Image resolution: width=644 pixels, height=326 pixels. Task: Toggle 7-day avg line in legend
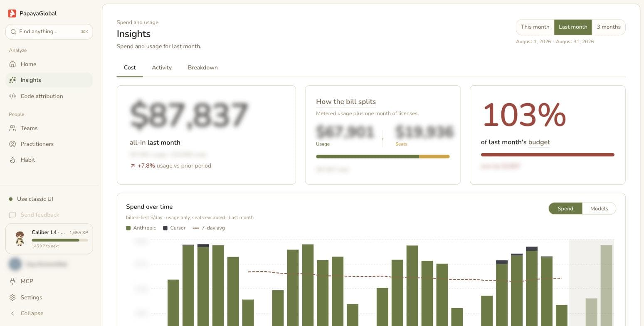pyautogui.click(x=209, y=228)
